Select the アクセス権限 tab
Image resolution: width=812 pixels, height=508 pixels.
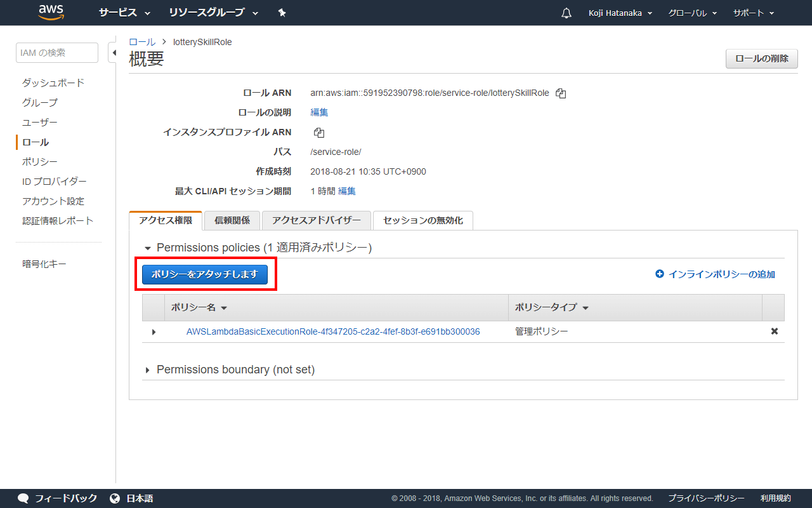(166, 220)
